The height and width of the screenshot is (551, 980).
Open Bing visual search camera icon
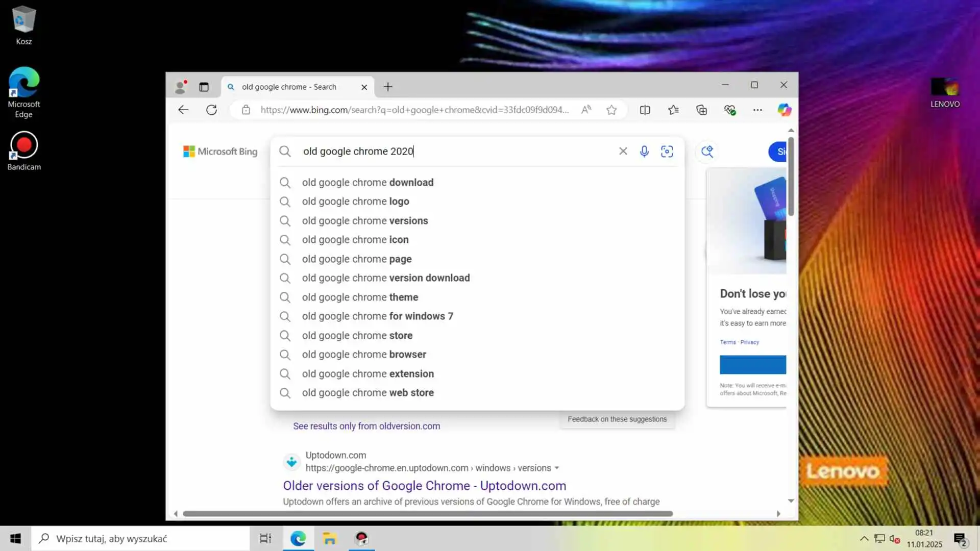point(667,152)
